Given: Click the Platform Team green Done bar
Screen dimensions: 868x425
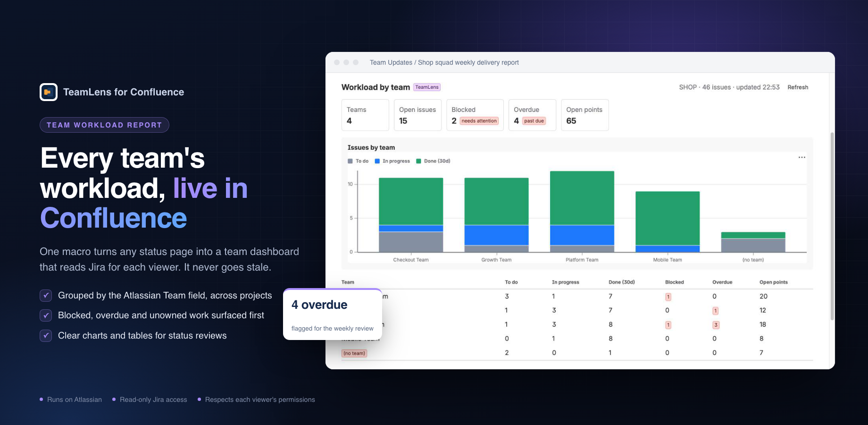Looking at the screenshot, I should pos(582,198).
